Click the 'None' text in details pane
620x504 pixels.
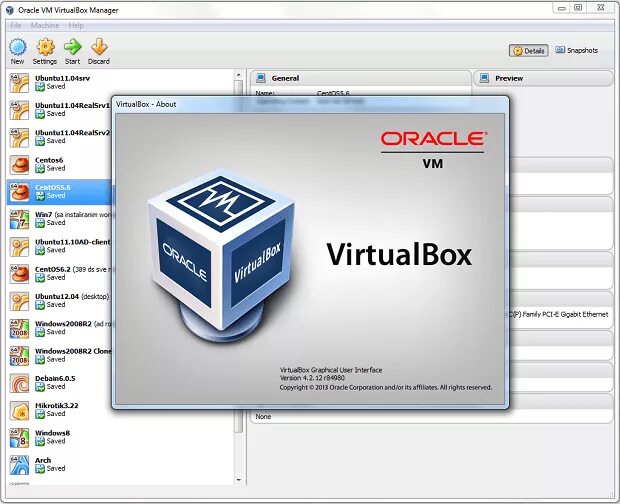(263, 417)
